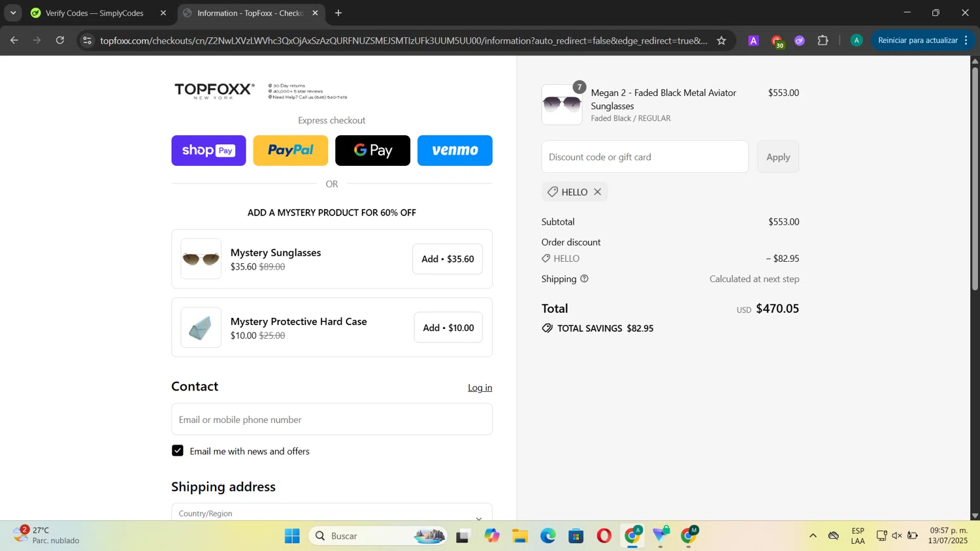Viewport: 980px width, 551px height.
Task: Pay using Venmo button
Action: [x=455, y=151]
